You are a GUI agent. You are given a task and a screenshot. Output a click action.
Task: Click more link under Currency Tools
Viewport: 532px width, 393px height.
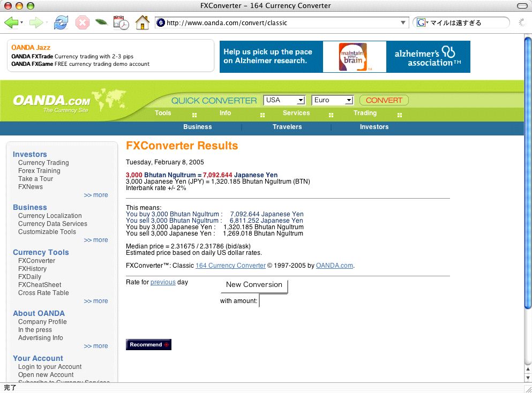point(96,301)
